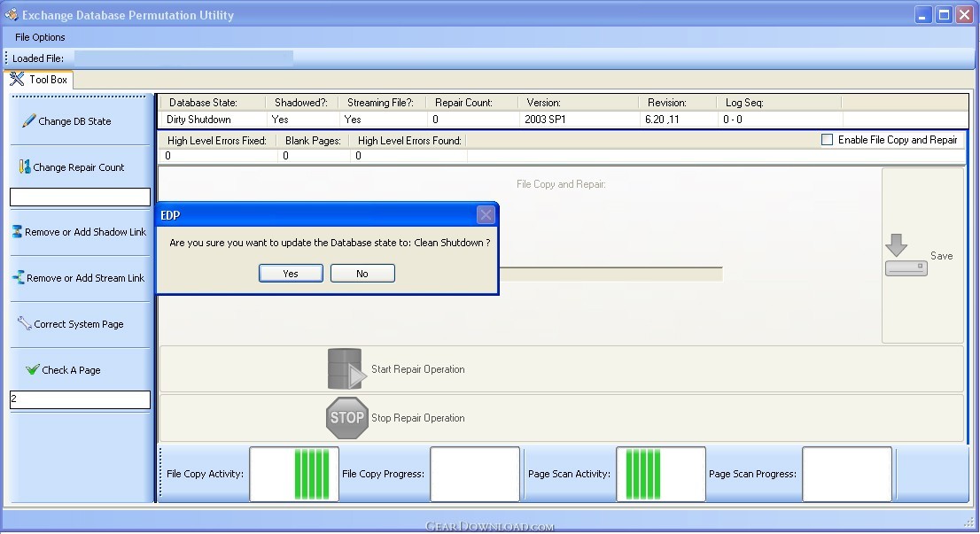Click the application icon in the title bar
The width and height of the screenshot is (980, 534).
12,14
